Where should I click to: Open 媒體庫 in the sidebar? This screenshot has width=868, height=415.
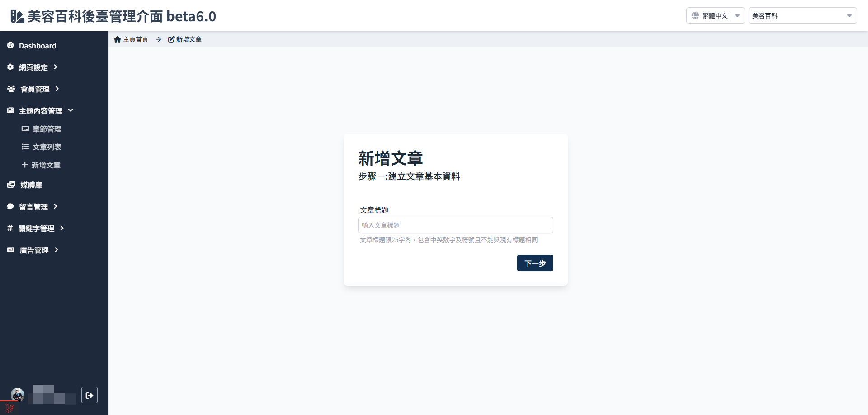coord(32,185)
